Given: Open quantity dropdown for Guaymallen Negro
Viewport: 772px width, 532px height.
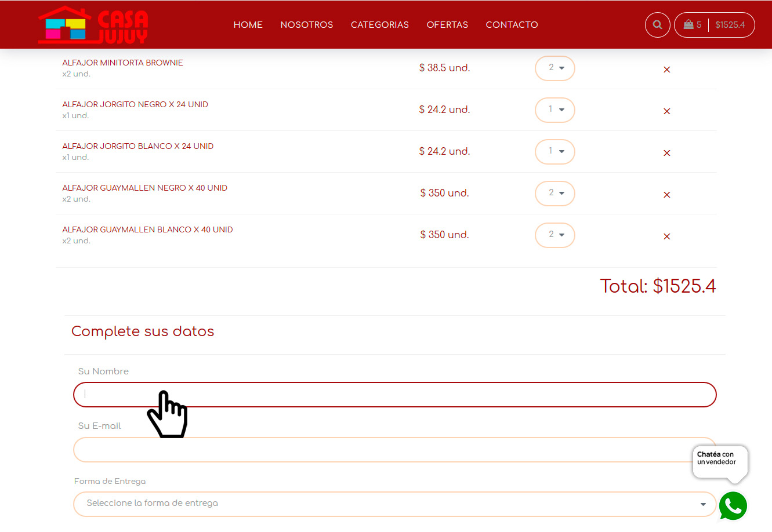Looking at the screenshot, I should click(x=555, y=194).
